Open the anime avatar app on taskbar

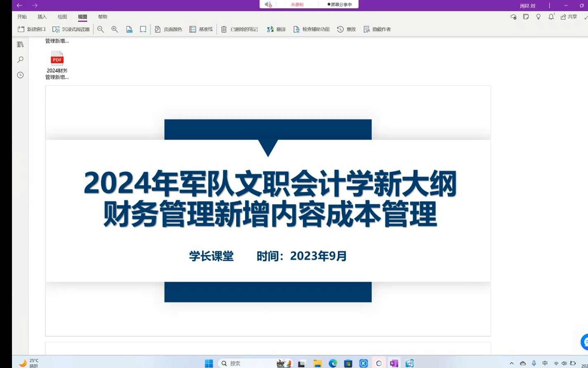click(409, 363)
